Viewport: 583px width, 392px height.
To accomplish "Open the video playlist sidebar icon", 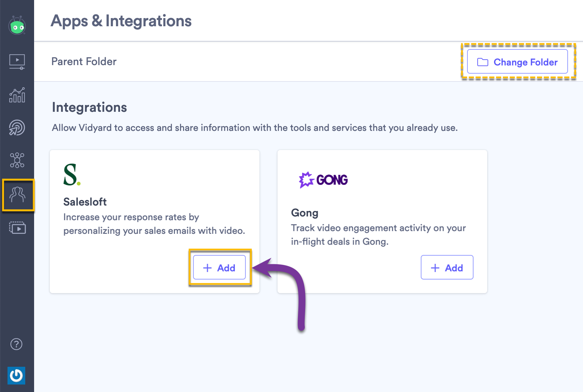I will [x=17, y=228].
